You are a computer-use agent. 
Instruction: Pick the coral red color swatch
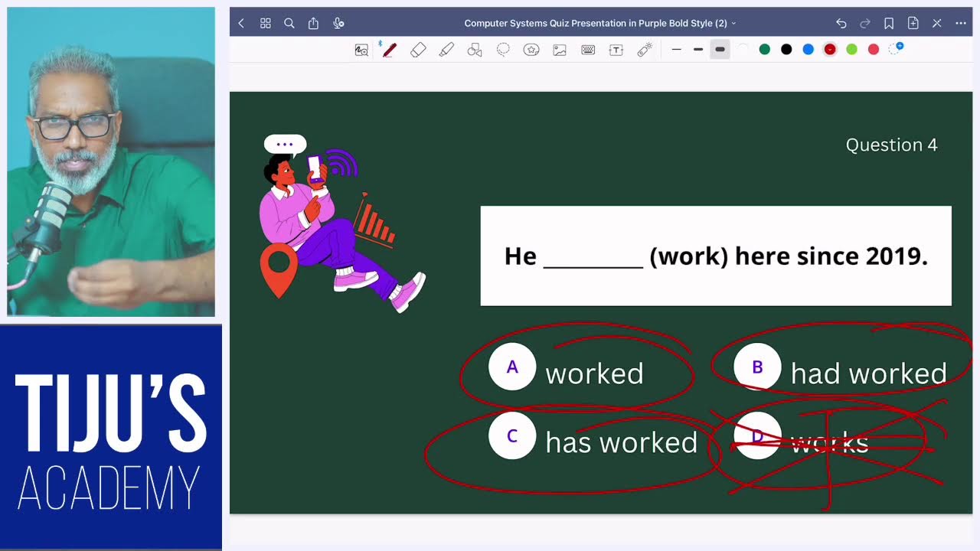click(x=874, y=50)
